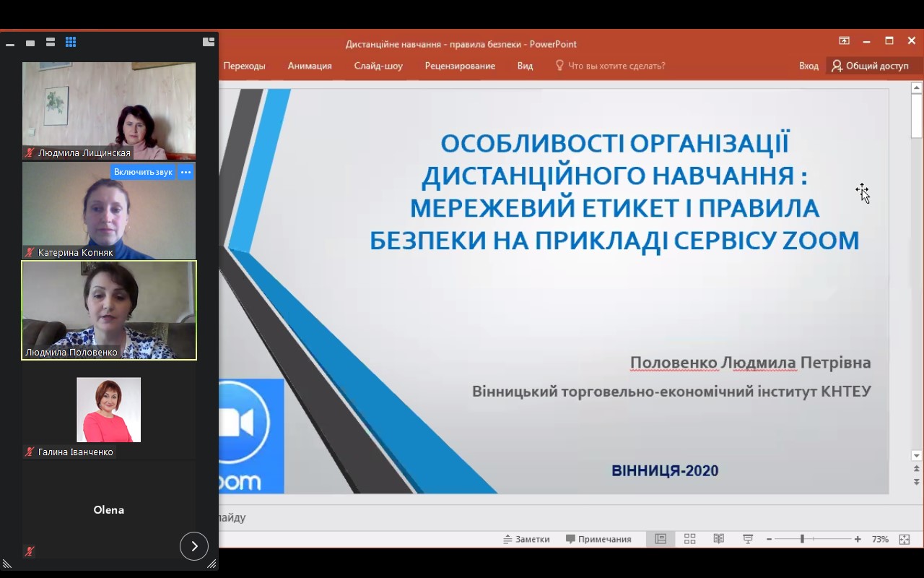Collapse the Zoom video panel to a minimized bar
Image resolution: width=924 pixels, height=578 pixels.
[10, 44]
